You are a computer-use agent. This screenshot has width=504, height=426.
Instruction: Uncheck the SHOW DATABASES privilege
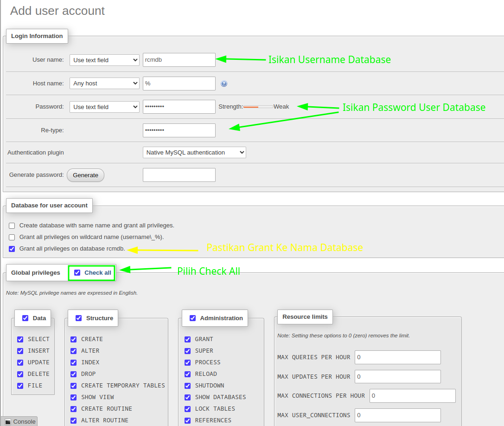(188, 397)
